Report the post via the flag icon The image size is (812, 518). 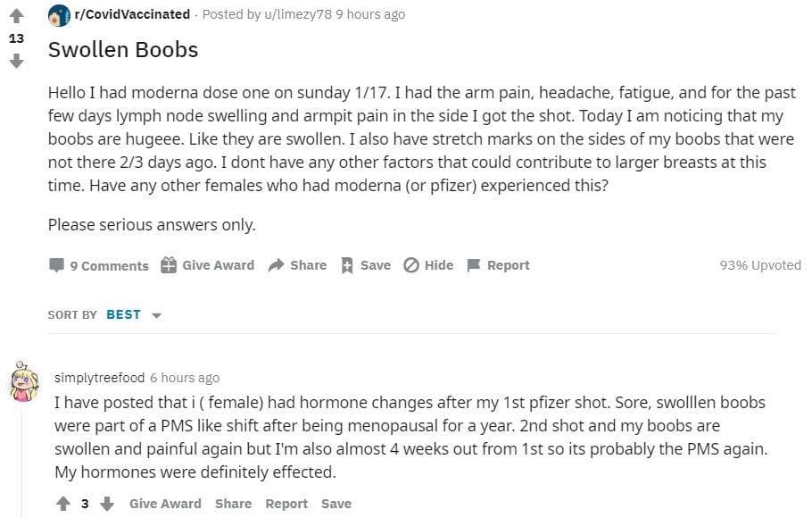pyautogui.click(x=474, y=265)
